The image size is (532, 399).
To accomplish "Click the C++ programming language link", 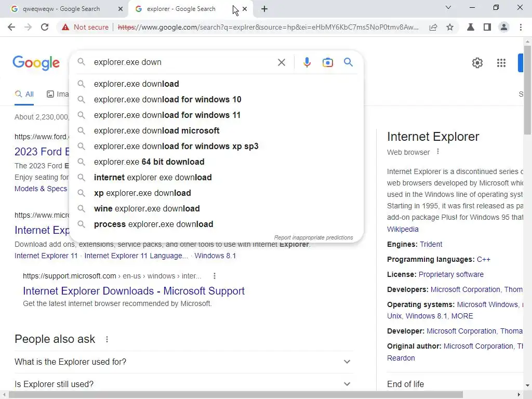I will point(484,259).
